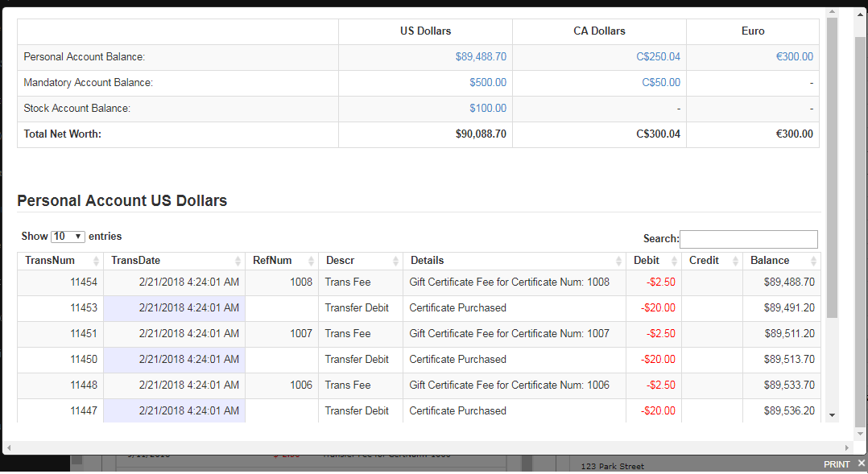868x474 pixels.
Task: Close the popup with the X button
Action: point(862,464)
